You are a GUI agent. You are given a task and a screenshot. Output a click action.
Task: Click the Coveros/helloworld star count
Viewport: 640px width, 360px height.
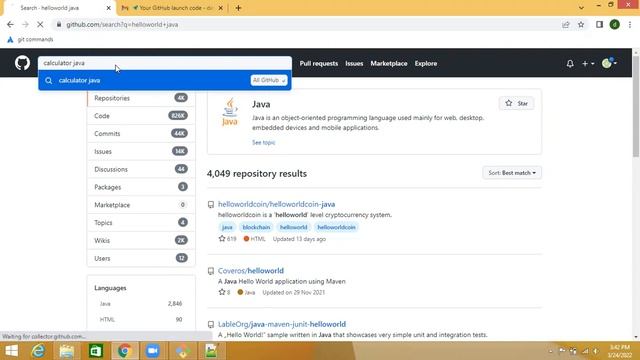tap(224, 292)
